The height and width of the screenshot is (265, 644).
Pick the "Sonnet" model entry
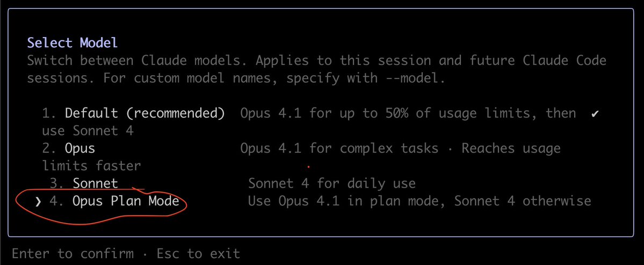[95, 183]
